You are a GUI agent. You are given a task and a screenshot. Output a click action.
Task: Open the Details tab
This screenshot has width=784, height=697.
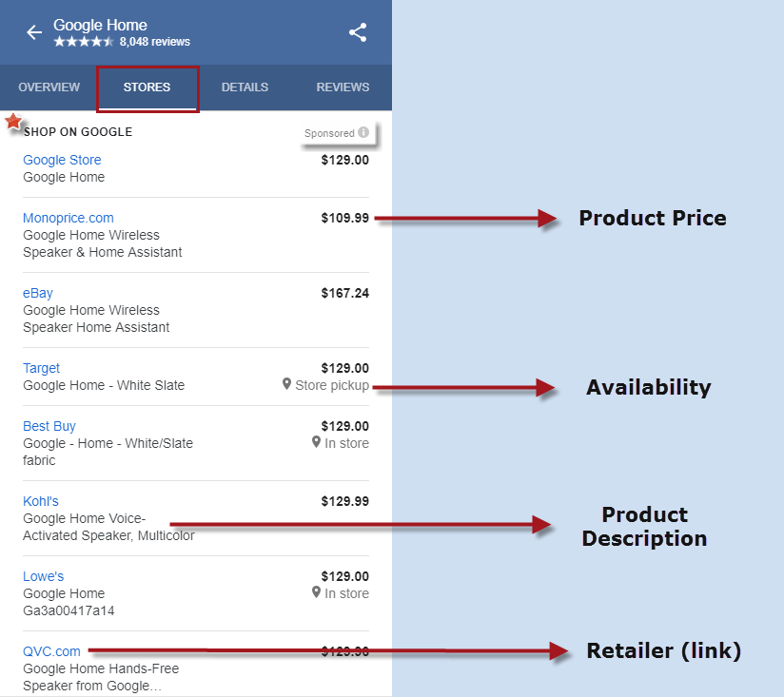(245, 87)
